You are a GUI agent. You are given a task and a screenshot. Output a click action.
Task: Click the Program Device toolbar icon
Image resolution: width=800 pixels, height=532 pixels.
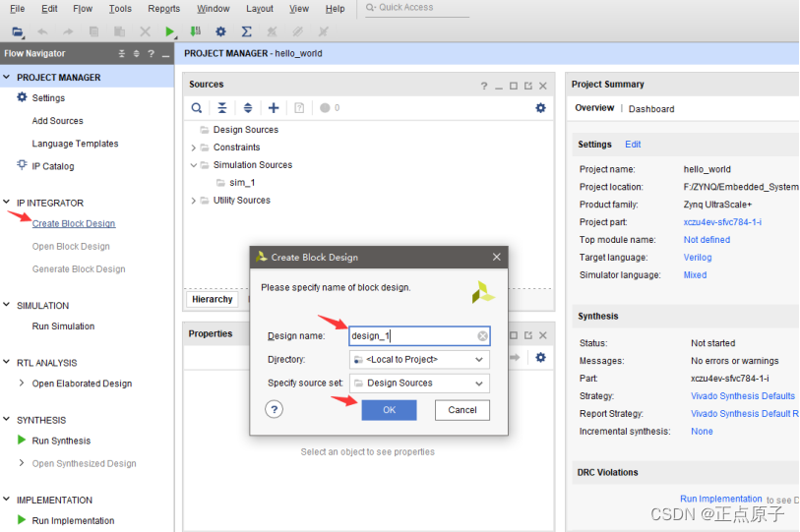(196, 31)
